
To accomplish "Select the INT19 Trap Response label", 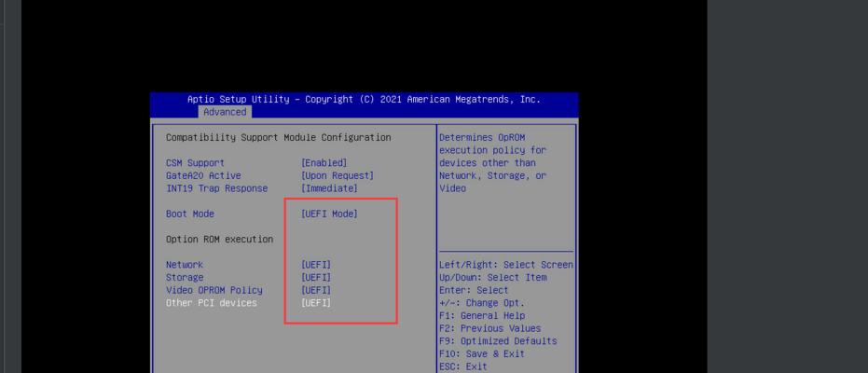I will coord(216,188).
